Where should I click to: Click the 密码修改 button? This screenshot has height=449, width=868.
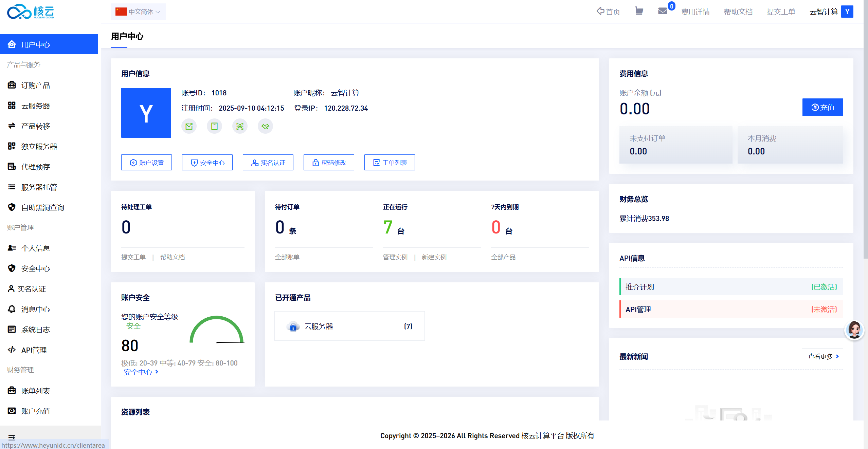(x=329, y=163)
